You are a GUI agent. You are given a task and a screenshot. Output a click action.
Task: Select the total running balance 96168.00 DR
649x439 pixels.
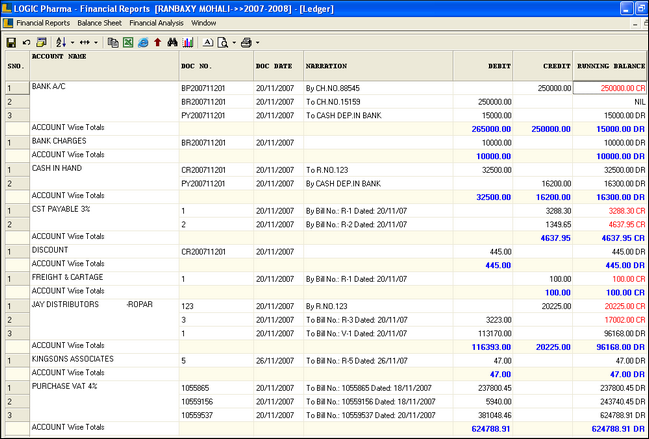point(620,347)
